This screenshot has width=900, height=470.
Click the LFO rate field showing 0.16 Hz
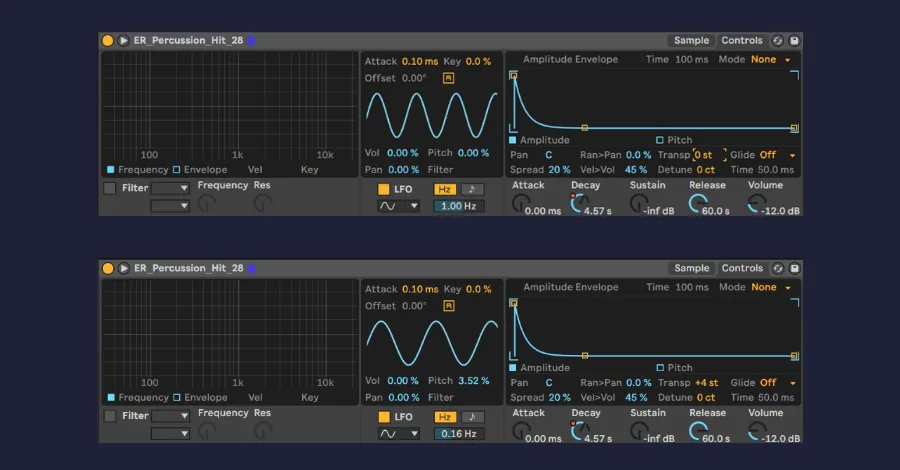(x=458, y=433)
